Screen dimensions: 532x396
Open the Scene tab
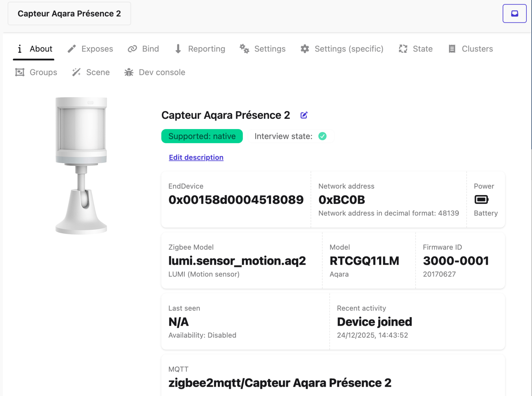click(91, 72)
